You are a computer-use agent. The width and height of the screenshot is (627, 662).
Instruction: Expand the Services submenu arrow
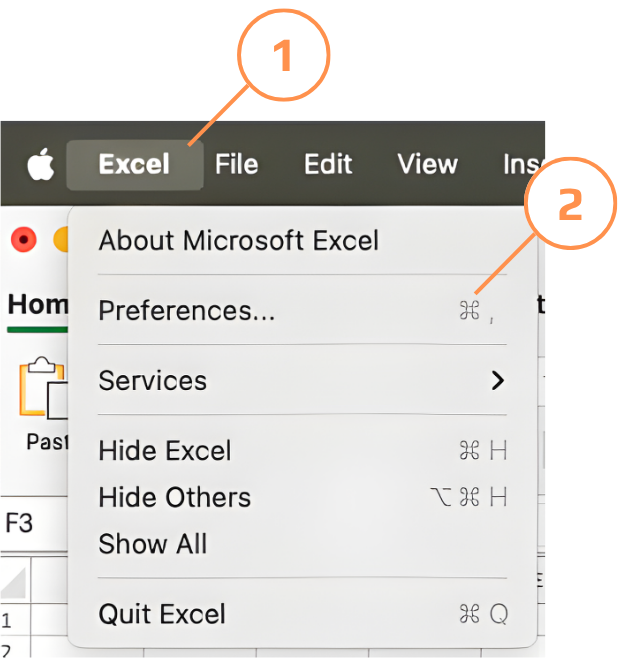[497, 380]
